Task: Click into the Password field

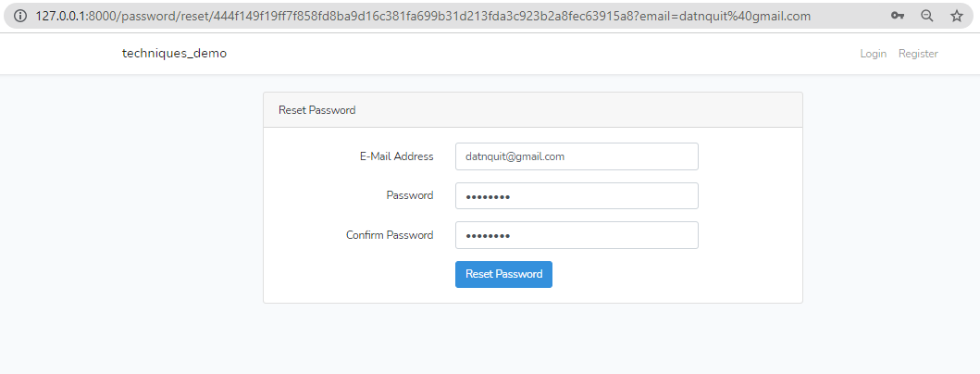Action: (577, 196)
